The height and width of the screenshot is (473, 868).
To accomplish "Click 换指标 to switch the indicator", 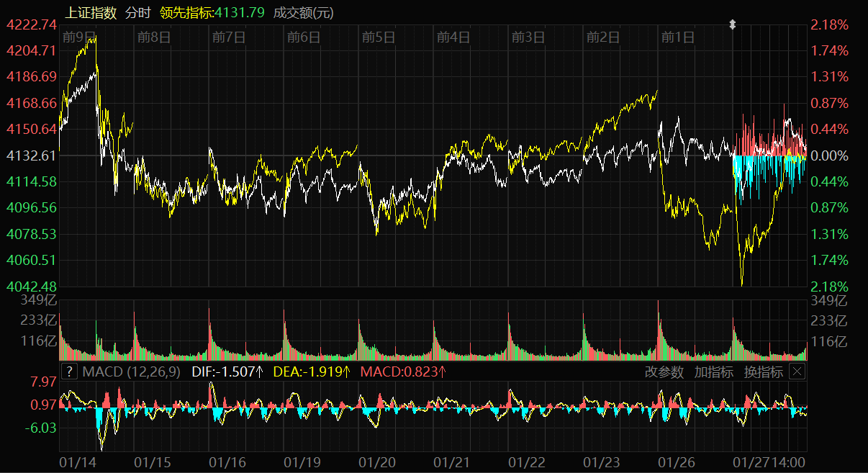I will tap(763, 371).
